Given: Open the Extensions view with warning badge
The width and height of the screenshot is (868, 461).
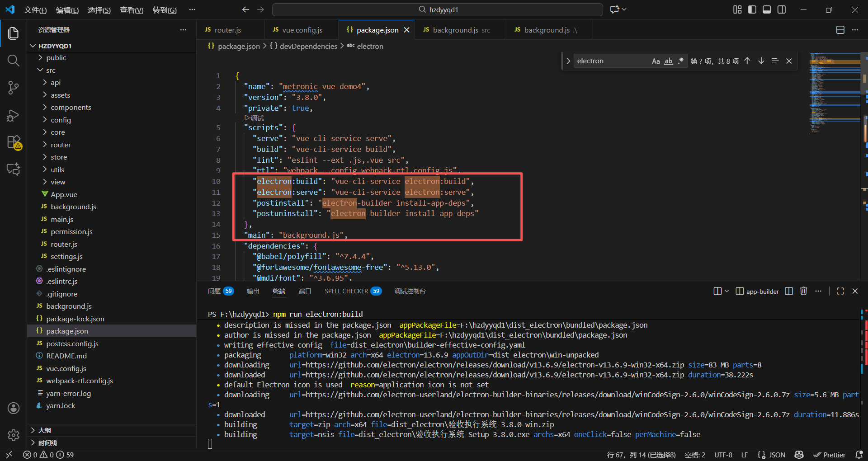Looking at the screenshot, I should (x=13, y=142).
